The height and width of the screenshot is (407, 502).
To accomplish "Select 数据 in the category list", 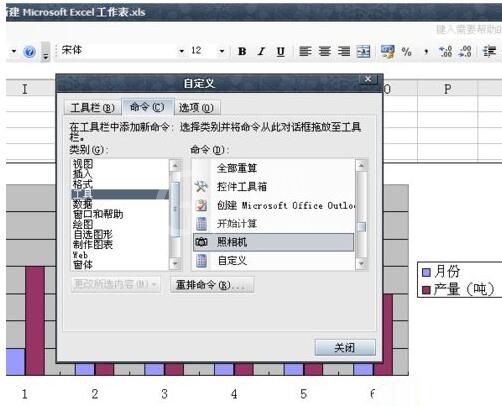I will pyautogui.click(x=82, y=204).
